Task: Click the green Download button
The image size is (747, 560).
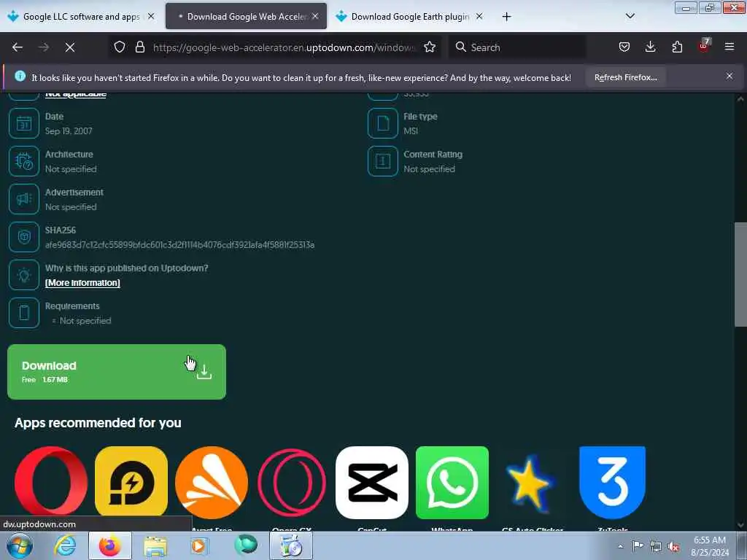Action: click(117, 371)
